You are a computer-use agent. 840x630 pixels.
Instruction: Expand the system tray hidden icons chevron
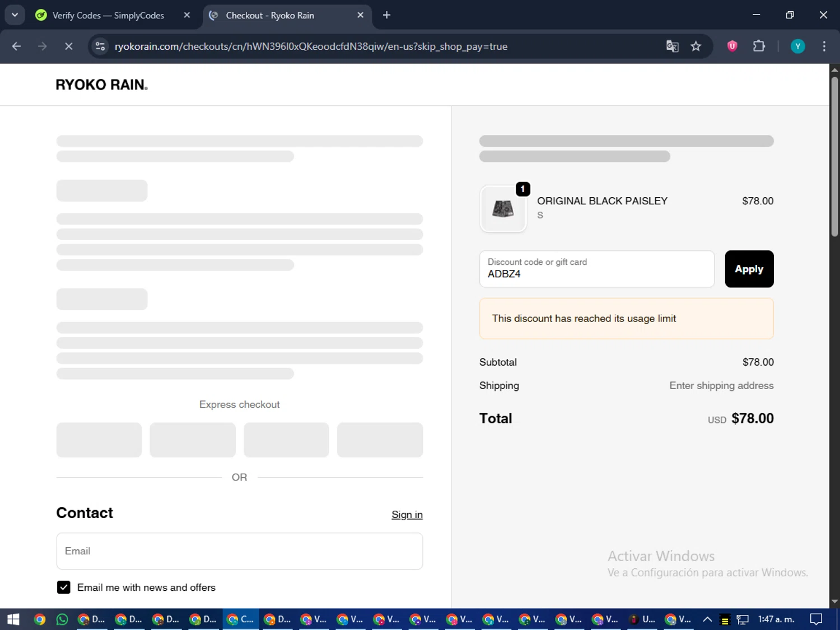pos(707,619)
